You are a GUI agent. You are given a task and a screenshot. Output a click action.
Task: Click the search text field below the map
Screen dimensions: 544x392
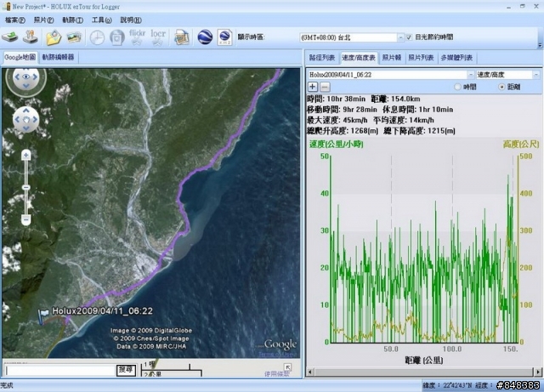point(58,371)
